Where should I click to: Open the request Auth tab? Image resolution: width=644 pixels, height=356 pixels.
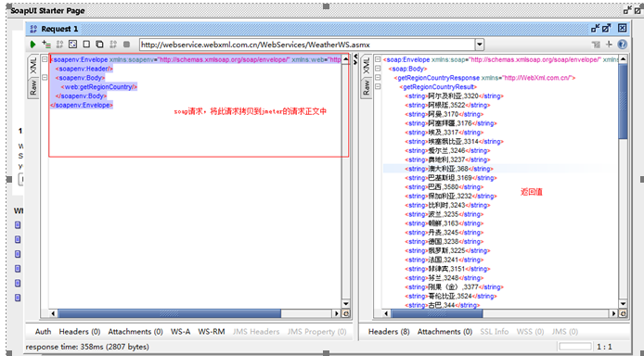tap(43, 331)
